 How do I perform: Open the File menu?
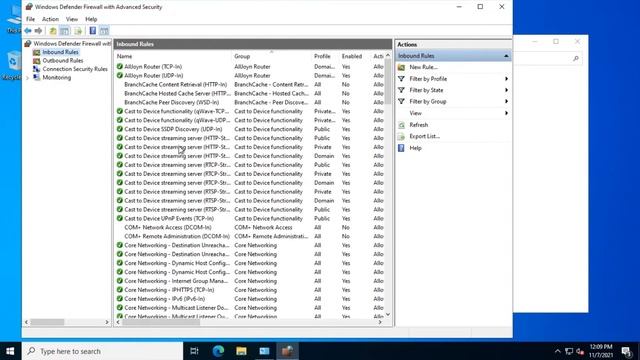(30, 19)
